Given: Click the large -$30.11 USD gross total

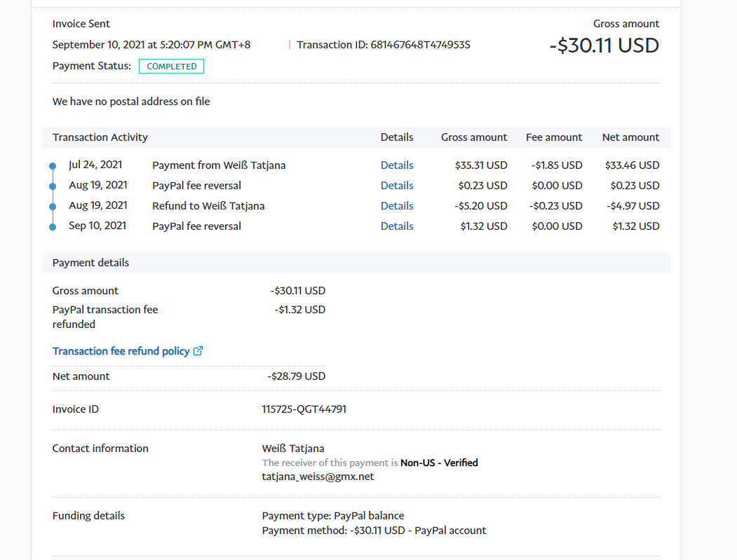Looking at the screenshot, I should tap(604, 46).
